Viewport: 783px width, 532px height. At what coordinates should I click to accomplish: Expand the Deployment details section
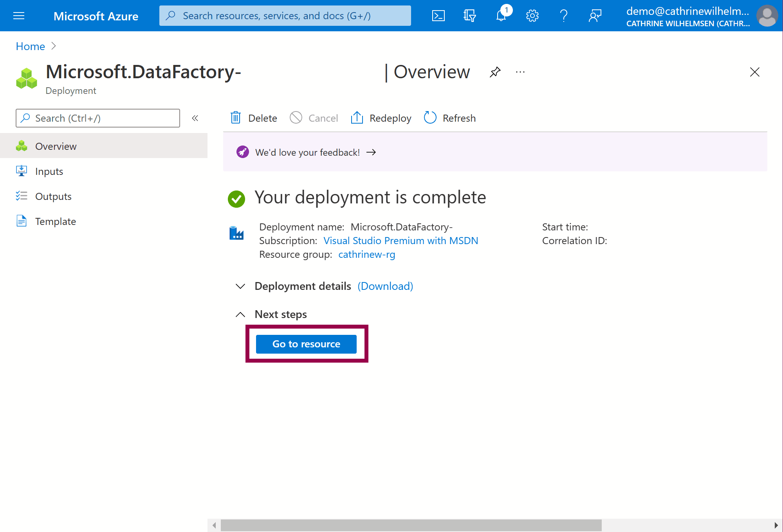point(240,286)
